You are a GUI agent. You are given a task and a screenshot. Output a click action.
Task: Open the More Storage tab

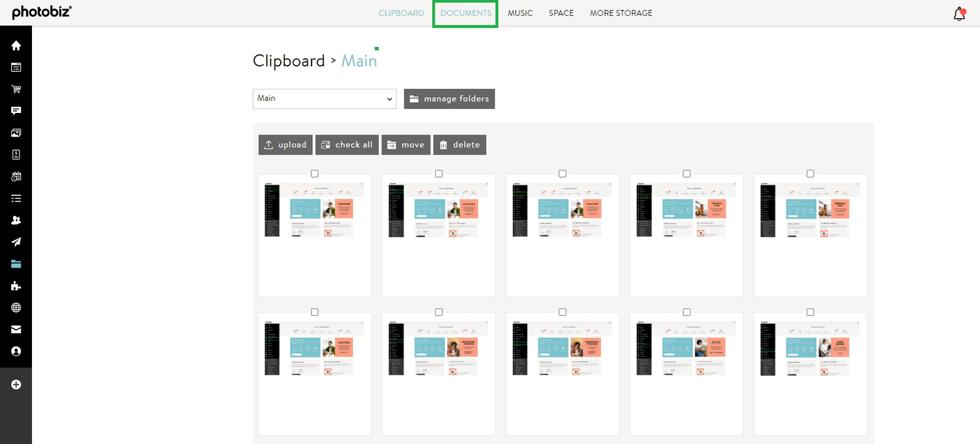(621, 13)
